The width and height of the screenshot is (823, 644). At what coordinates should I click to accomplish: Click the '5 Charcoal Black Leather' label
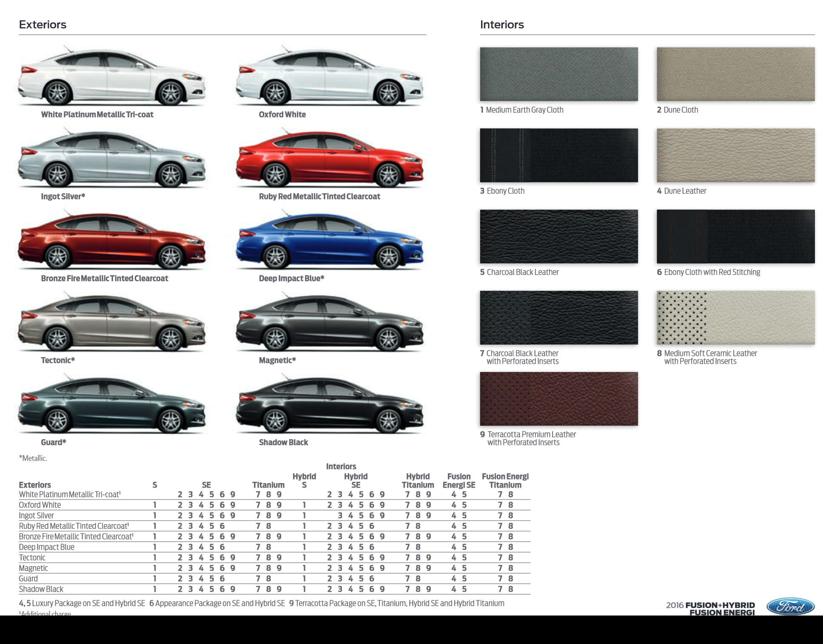[519, 272]
